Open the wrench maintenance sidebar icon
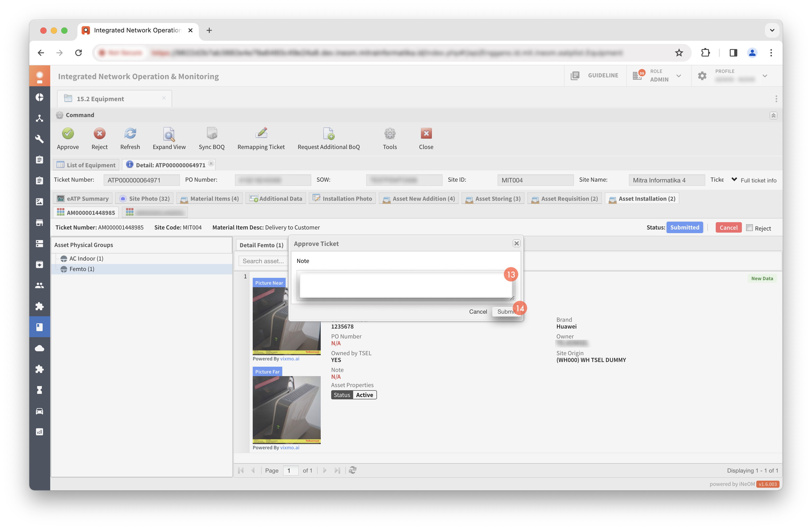812x529 pixels. [x=40, y=139]
